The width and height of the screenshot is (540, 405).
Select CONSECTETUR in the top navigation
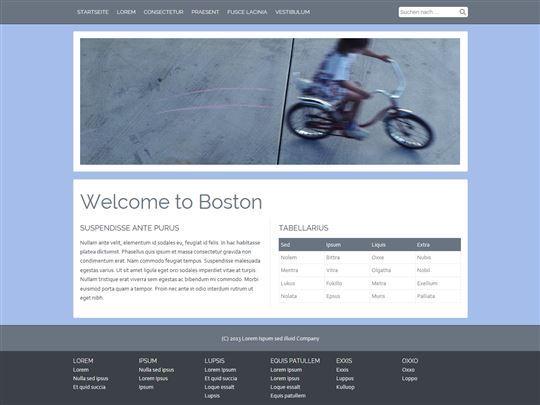tap(164, 12)
